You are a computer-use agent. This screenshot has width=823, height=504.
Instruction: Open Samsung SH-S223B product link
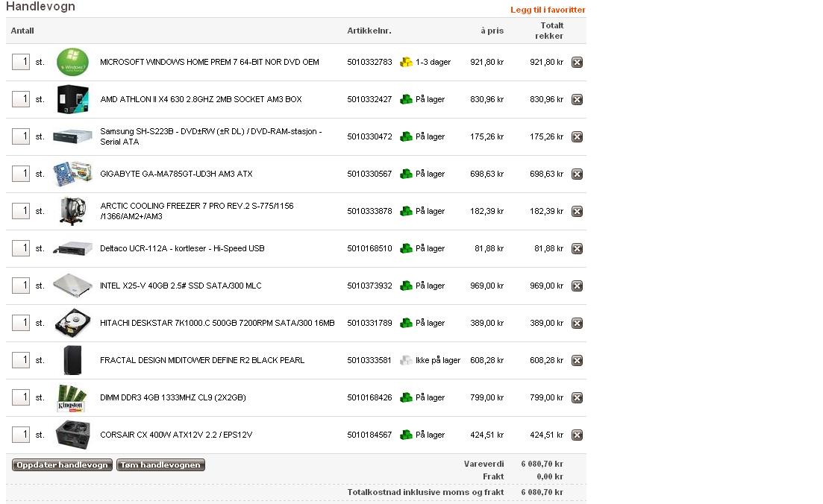[x=211, y=136]
